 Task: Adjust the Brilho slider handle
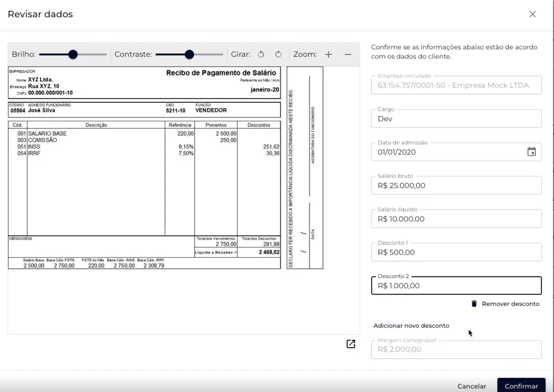pyautogui.click(x=73, y=54)
